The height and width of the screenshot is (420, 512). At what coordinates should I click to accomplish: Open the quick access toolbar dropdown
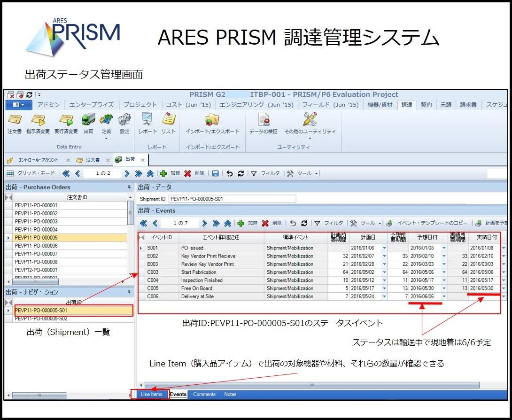click(x=39, y=95)
